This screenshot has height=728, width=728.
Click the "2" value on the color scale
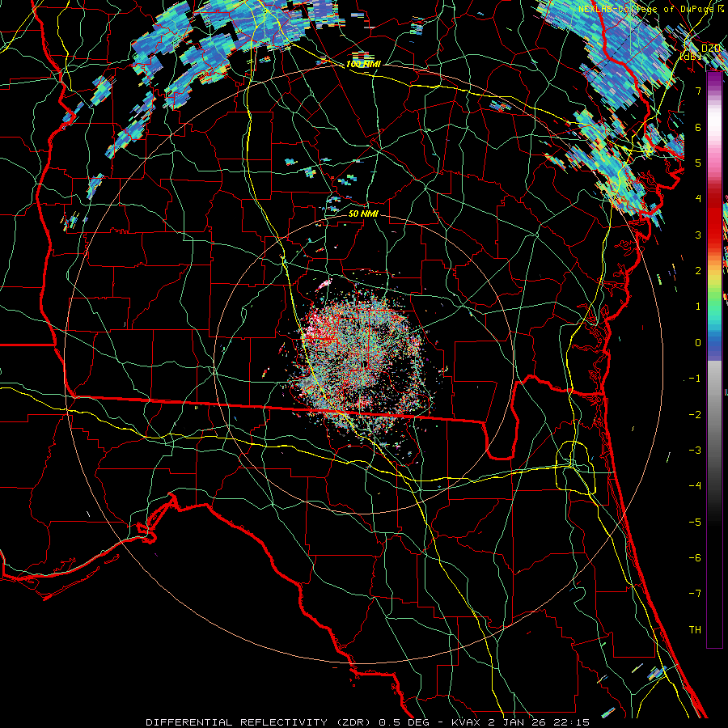click(698, 271)
